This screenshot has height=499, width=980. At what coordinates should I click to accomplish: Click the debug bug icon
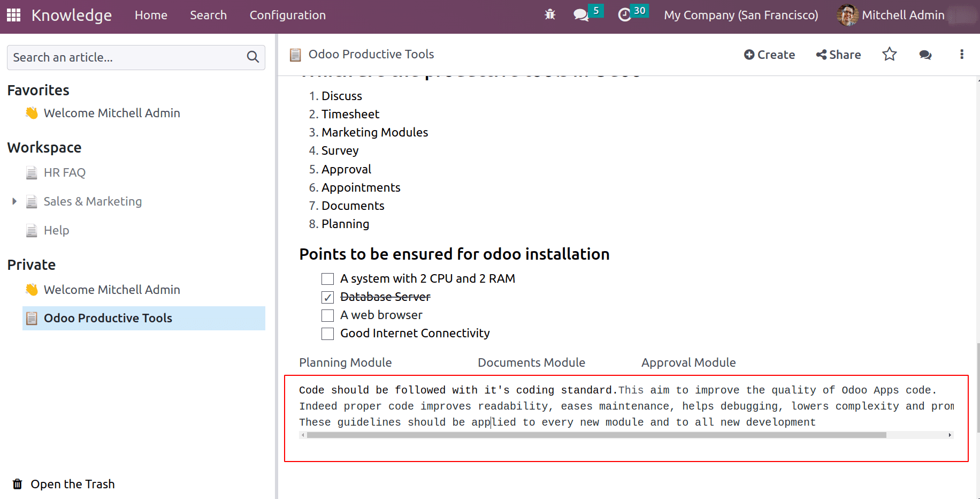pos(550,14)
